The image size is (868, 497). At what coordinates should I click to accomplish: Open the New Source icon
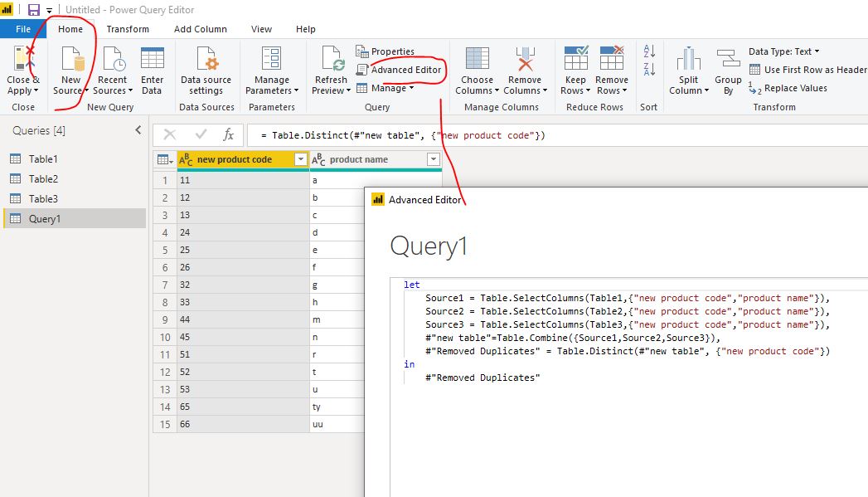[72, 59]
